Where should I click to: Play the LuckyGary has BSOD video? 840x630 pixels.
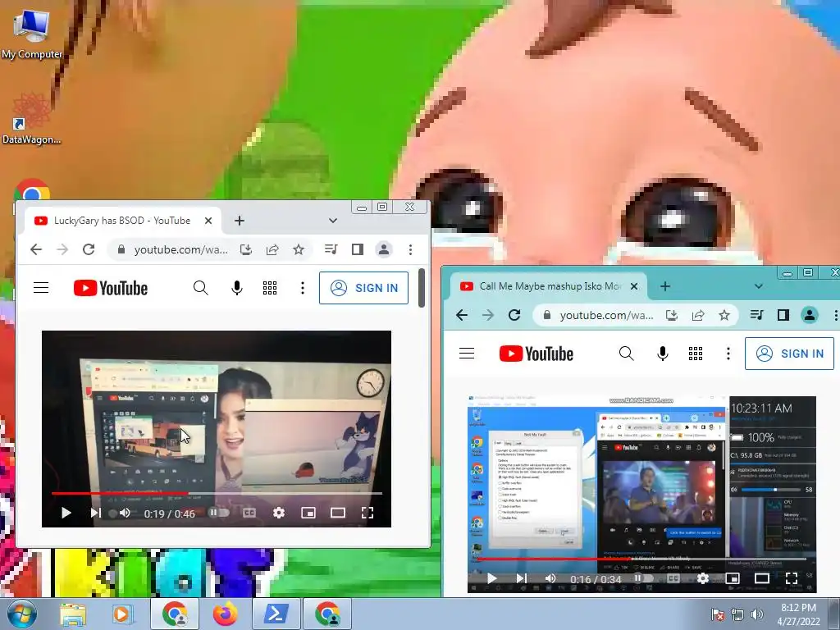pyautogui.click(x=66, y=513)
